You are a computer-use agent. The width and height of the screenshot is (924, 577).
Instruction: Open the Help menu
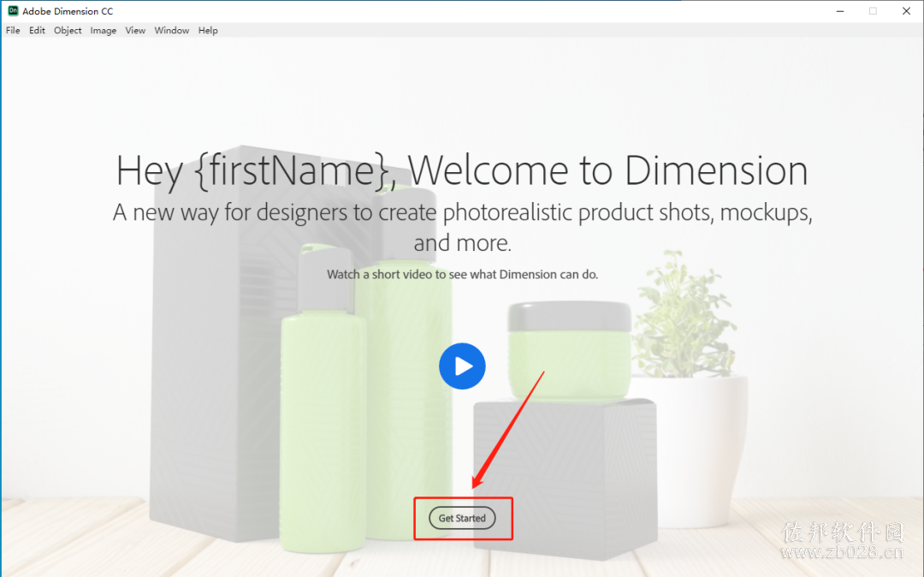click(x=208, y=30)
